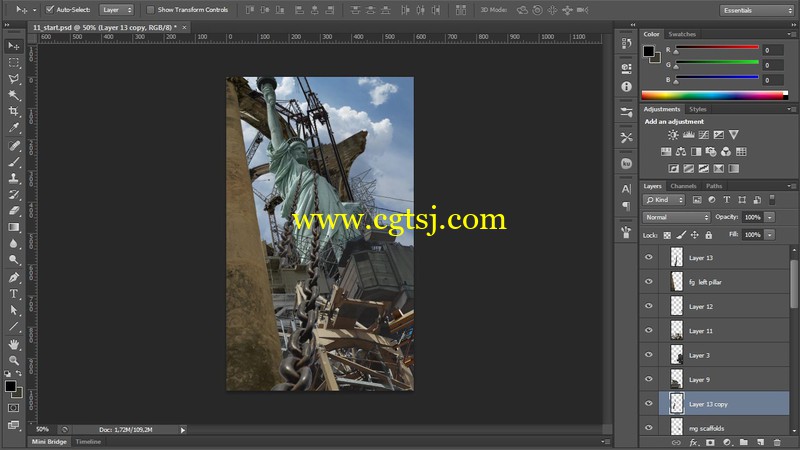800x450 pixels.
Task: Select the 11_start.psd document tab
Action: [x=105, y=28]
